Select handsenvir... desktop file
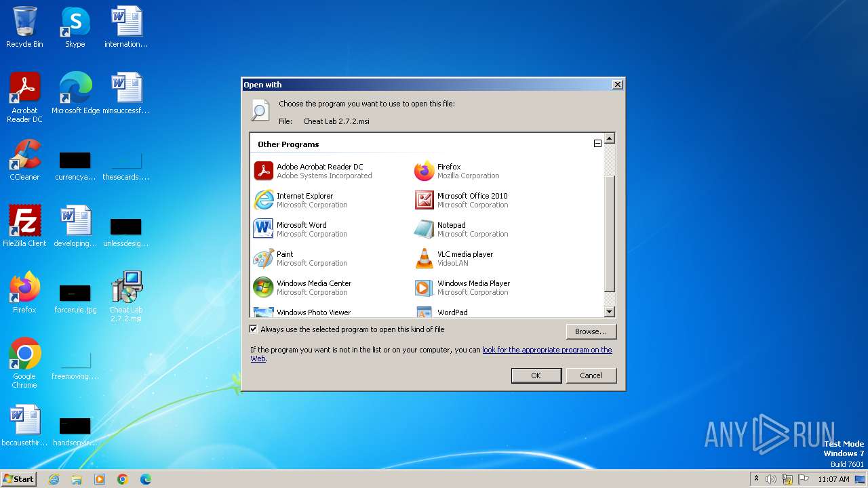868x488 pixels. click(75, 431)
